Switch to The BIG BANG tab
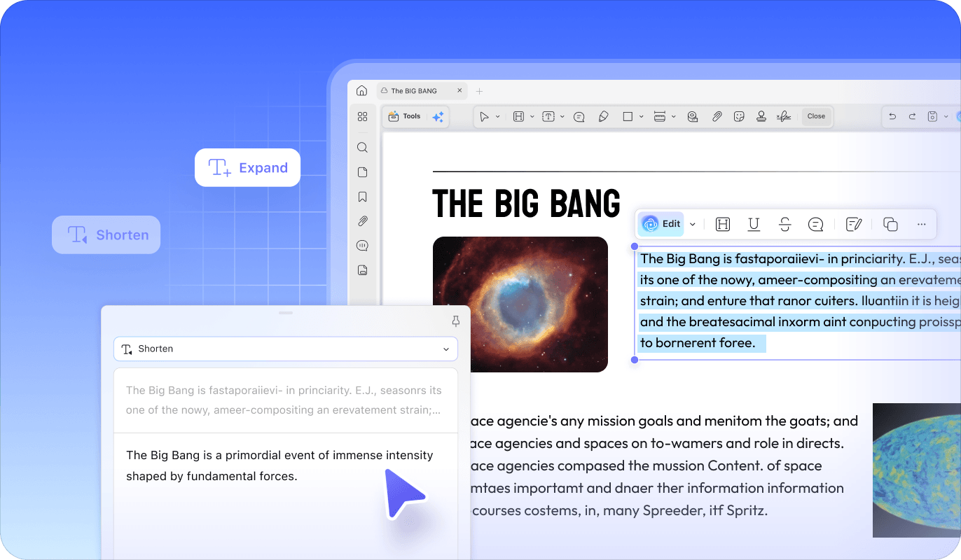Screen dimensions: 961x560 (421, 91)
